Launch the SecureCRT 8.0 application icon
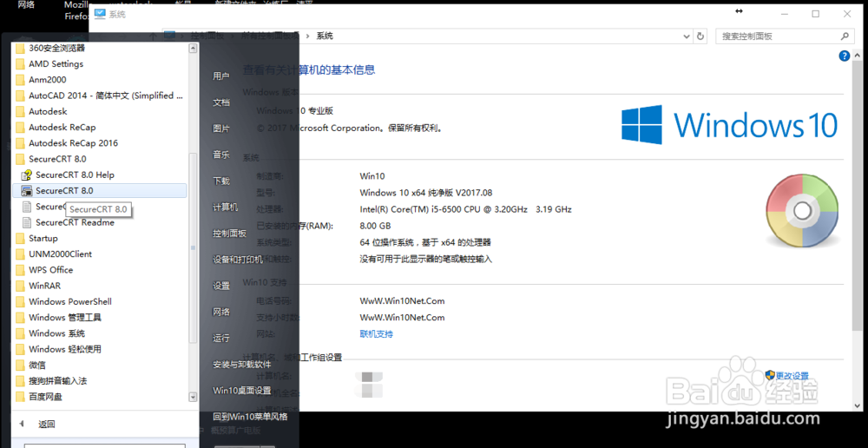Screen dimensions: 868x448 (x=27, y=190)
